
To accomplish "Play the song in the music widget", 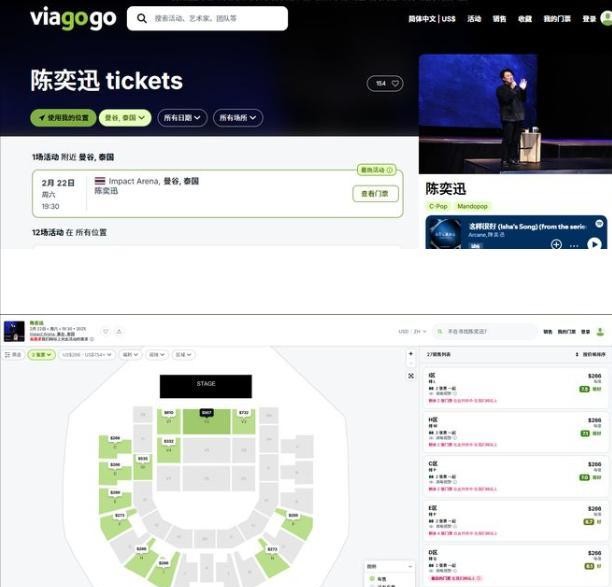I will point(594,244).
